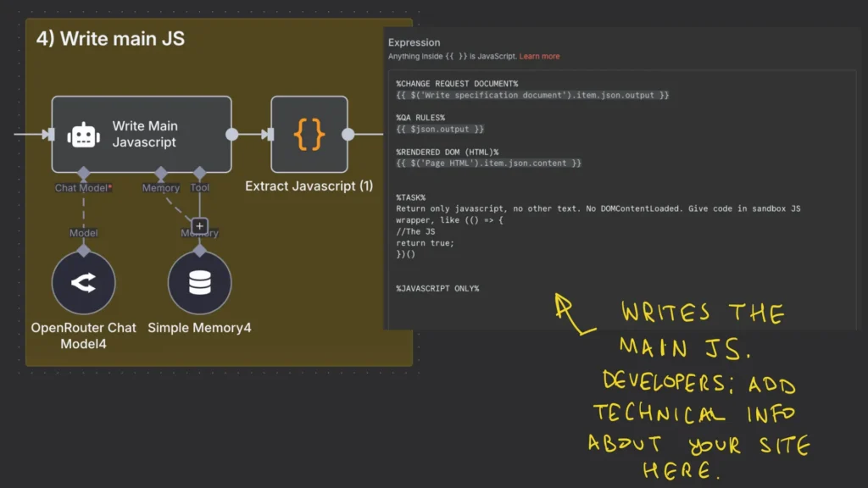
Task: Click the Memory diamond atop Simple Memory4
Action: [200, 251]
